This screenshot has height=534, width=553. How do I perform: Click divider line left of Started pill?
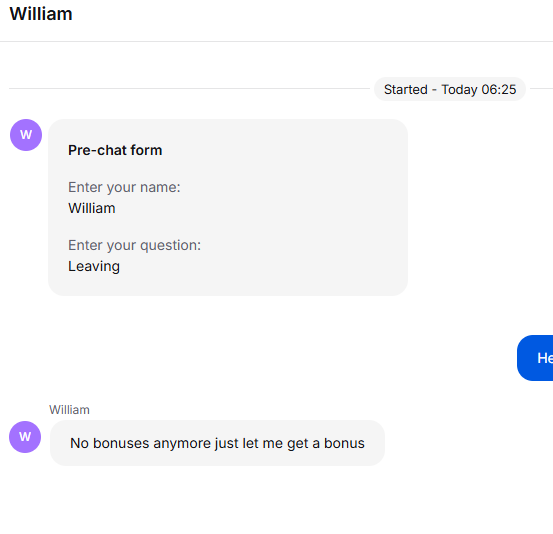189,89
